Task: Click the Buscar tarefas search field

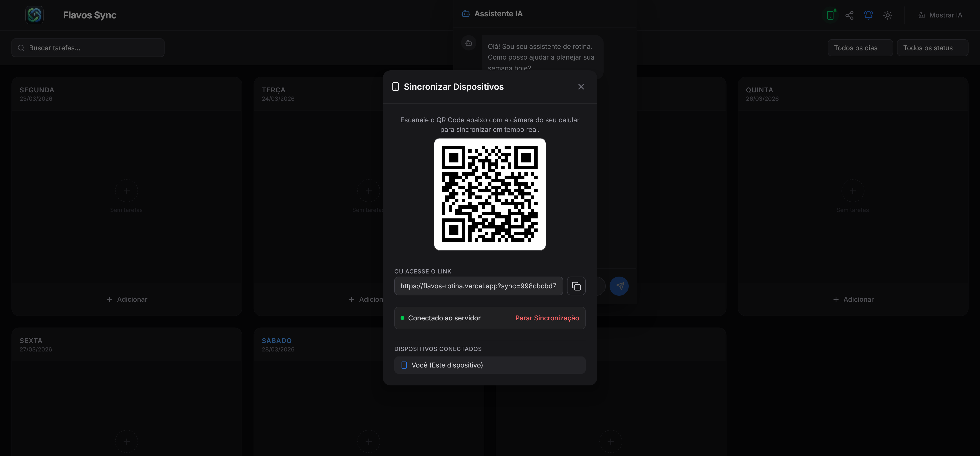Action: [x=88, y=48]
